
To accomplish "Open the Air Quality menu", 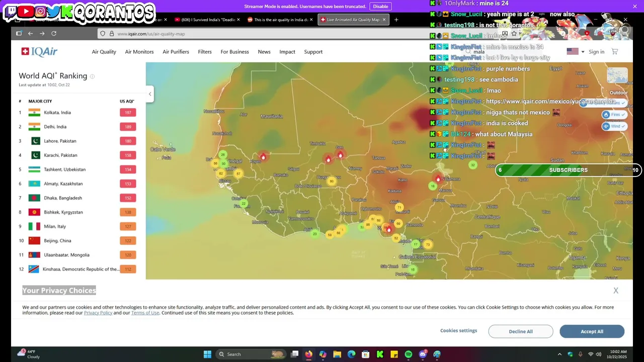I will pyautogui.click(x=104, y=52).
